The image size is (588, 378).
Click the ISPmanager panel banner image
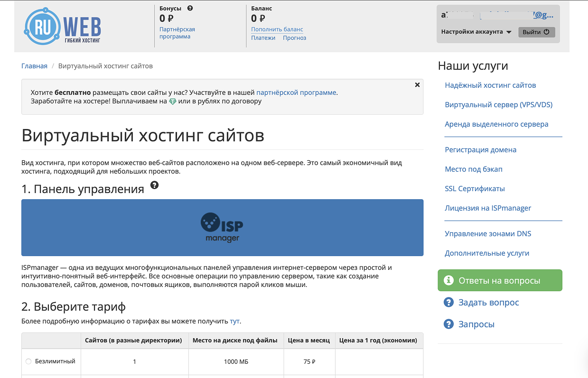click(222, 228)
